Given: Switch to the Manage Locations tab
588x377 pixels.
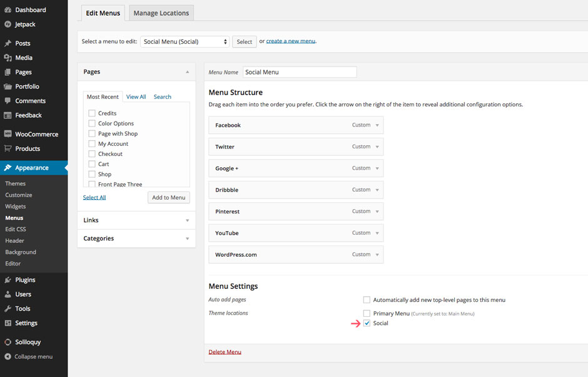Looking at the screenshot, I should (161, 13).
